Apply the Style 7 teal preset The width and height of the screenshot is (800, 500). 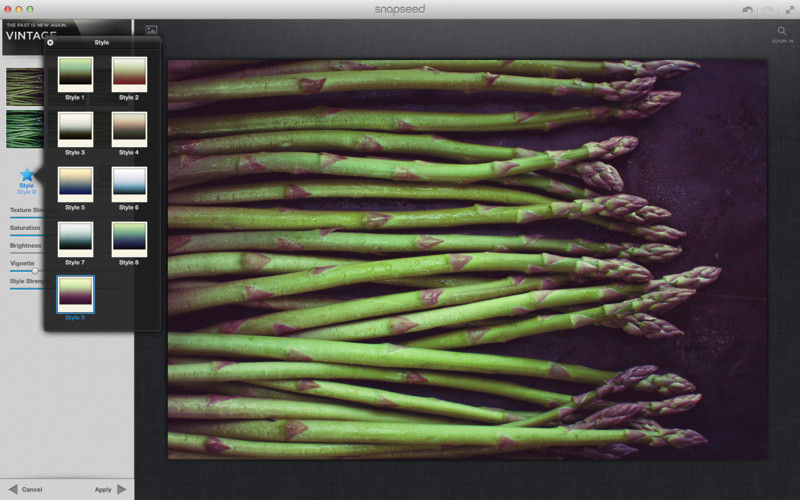pyautogui.click(x=76, y=239)
